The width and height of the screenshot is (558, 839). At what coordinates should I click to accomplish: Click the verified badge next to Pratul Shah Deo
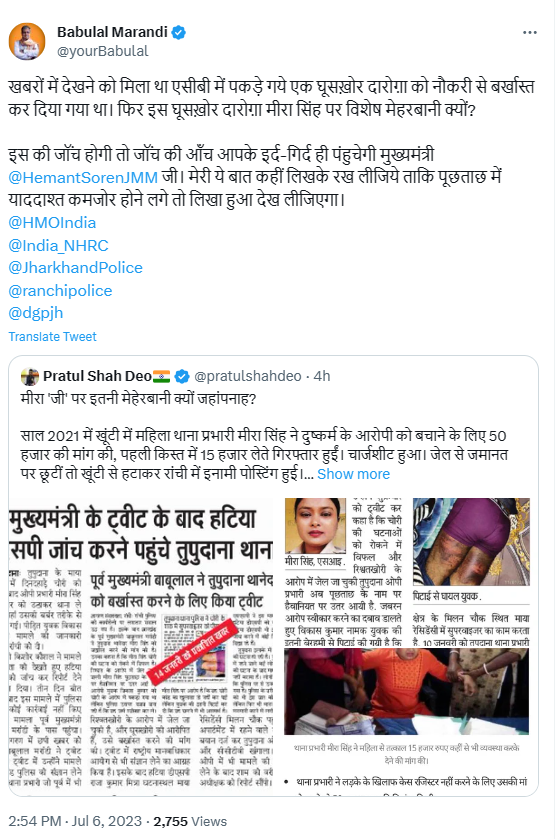[x=182, y=377]
